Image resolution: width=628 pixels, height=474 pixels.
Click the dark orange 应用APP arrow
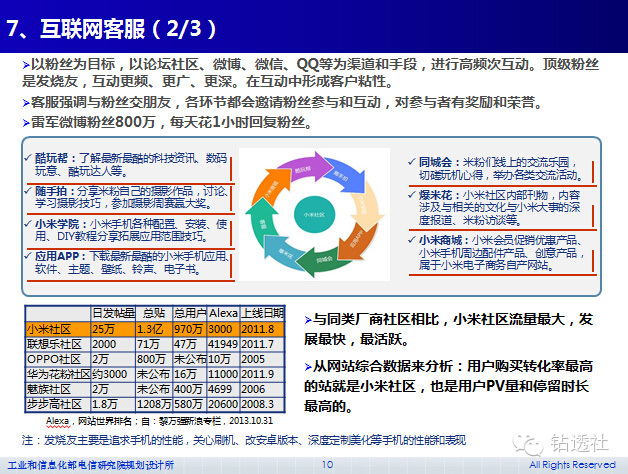coord(356,240)
